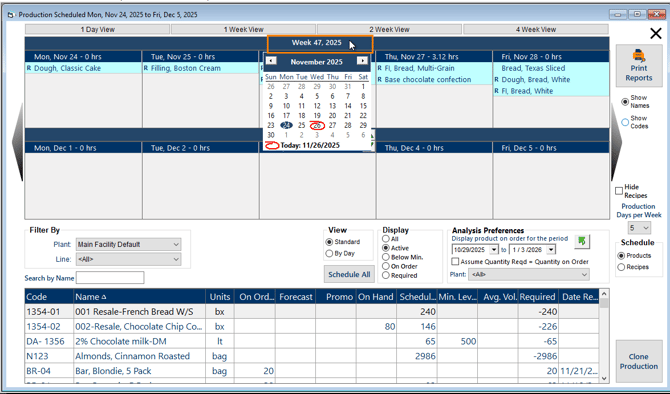The width and height of the screenshot is (670, 394).
Task: Select the Standard view option
Action: click(329, 242)
